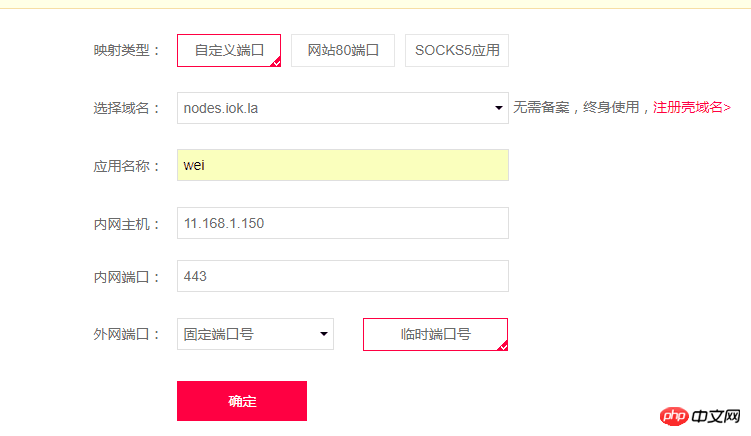Select the 自定义端口 mapping type
This screenshot has height=436, width=751.
coord(229,50)
